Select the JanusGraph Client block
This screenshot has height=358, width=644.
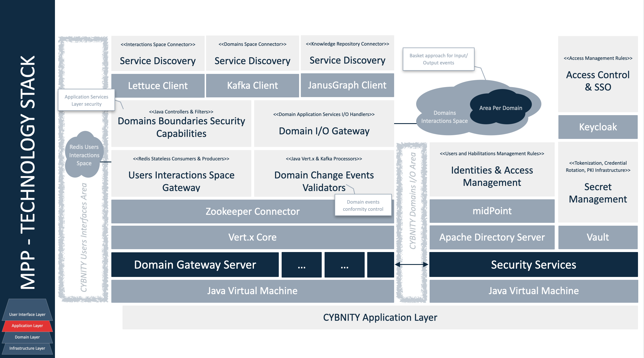pyautogui.click(x=347, y=85)
